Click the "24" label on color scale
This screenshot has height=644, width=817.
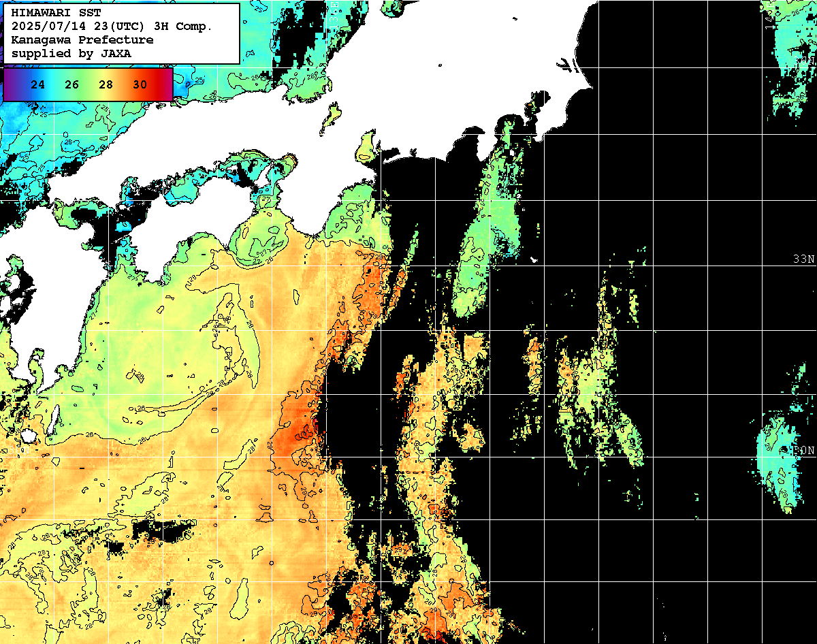(x=39, y=85)
